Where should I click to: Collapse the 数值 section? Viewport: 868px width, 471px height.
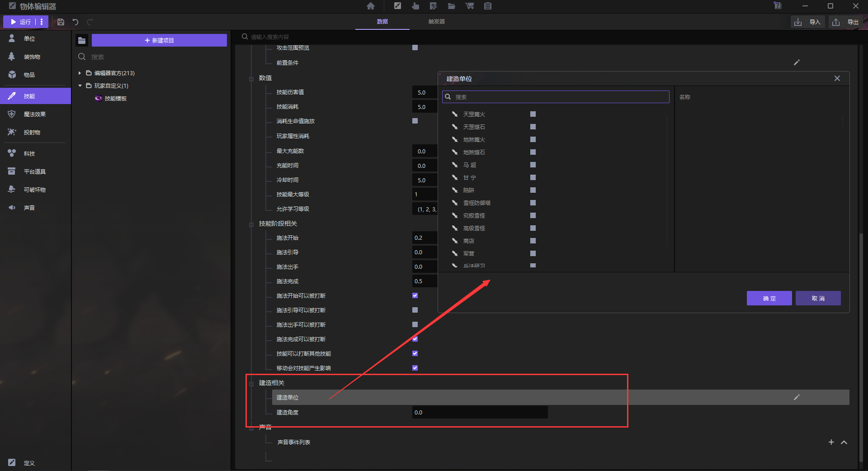[251, 79]
